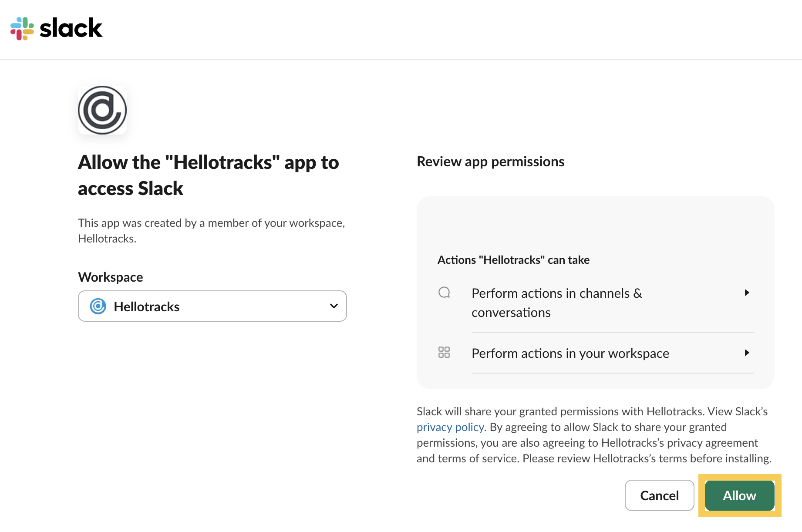Expand arrow for channels & conversations permission
Viewport: 802px width, 532px height.
coord(747,293)
